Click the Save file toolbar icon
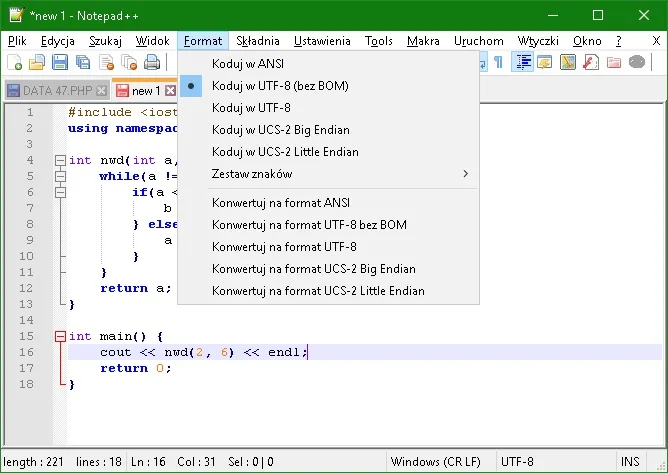This screenshot has height=473, width=668. point(59,63)
